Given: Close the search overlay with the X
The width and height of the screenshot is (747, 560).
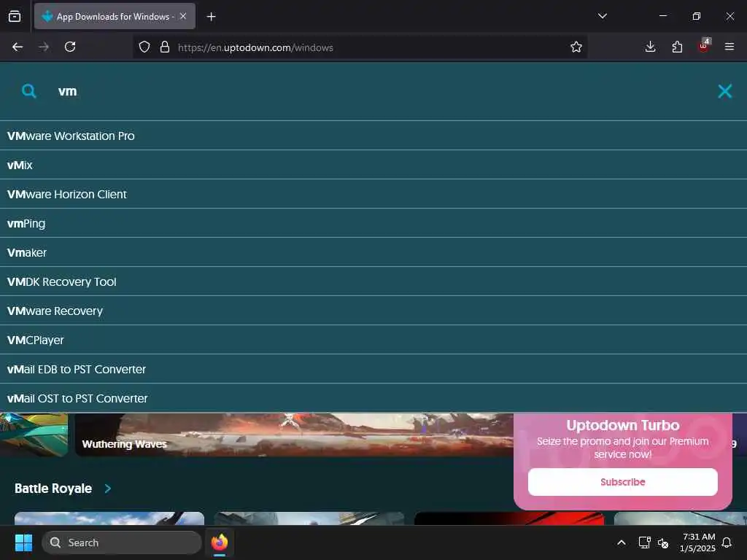Looking at the screenshot, I should click(x=724, y=91).
